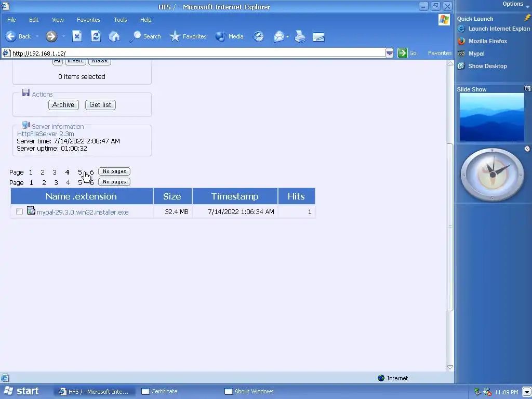This screenshot has height=399, width=532.
Task: Click the analog clock gadget
Action: (x=492, y=175)
